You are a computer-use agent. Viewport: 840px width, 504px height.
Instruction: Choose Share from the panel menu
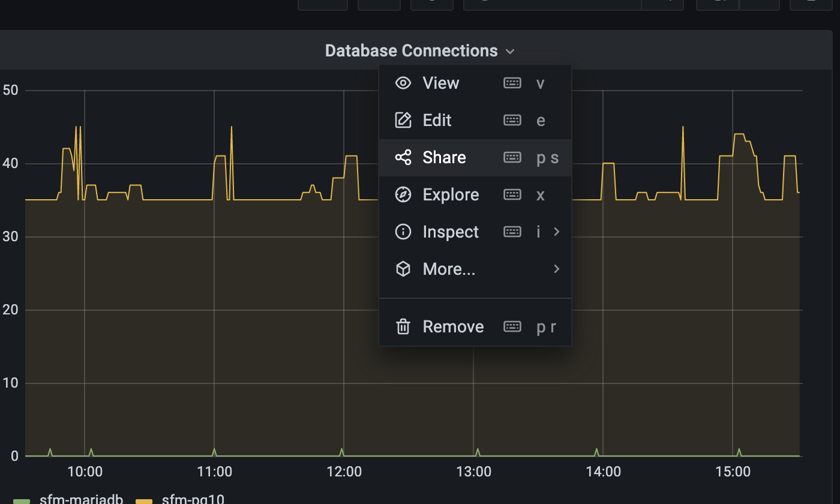pyautogui.click(x=444, y=157)
